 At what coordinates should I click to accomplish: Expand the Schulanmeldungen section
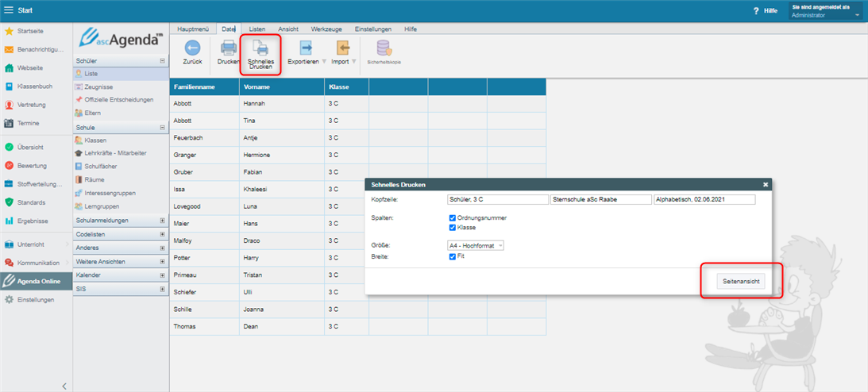162,221
